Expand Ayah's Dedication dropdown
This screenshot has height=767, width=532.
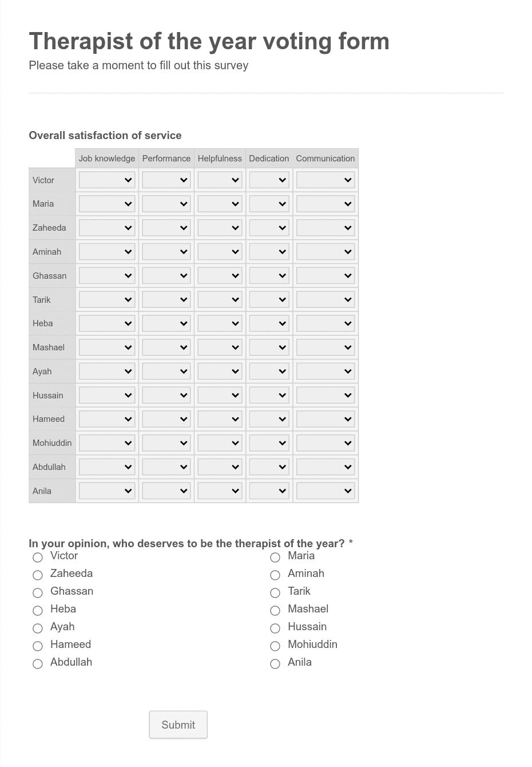269,371
